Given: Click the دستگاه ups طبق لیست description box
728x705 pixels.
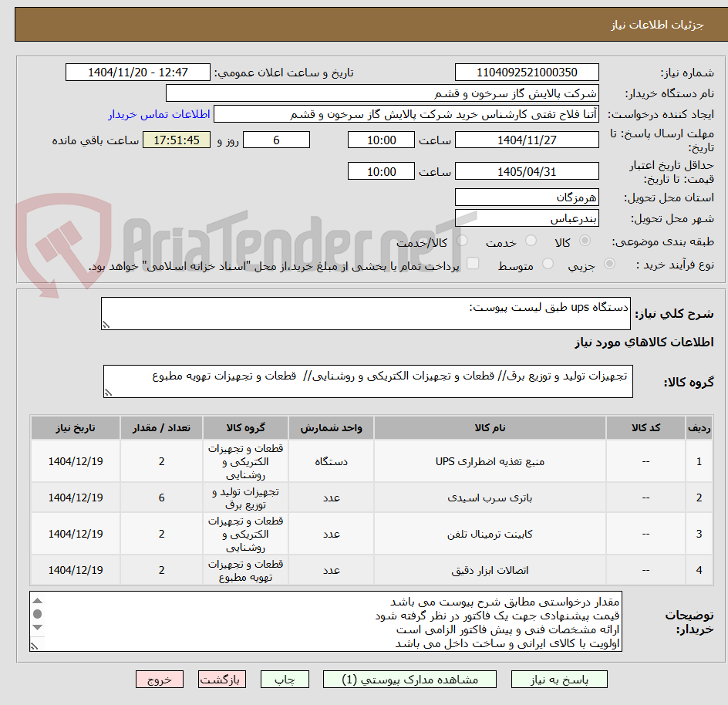Looking at the screenshot, I should pyautogui.click(x=366, y=313).
